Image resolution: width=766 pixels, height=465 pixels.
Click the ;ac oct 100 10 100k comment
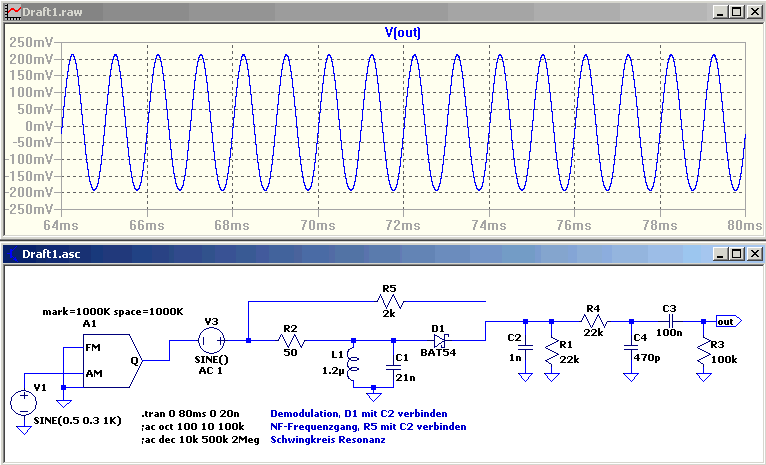(192, 426)
